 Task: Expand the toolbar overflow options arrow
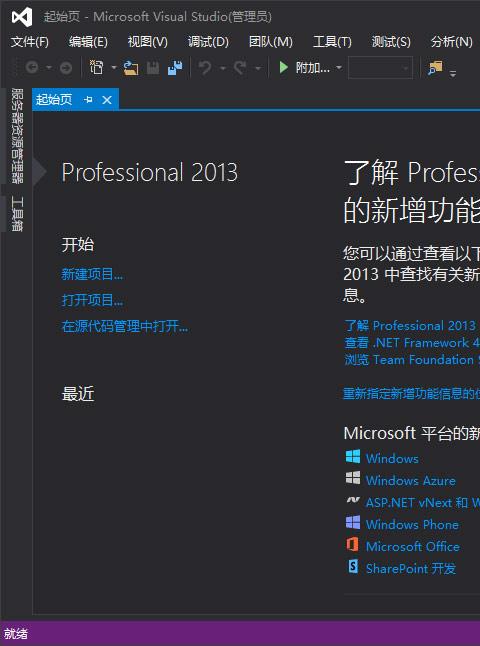pos(453,74)
